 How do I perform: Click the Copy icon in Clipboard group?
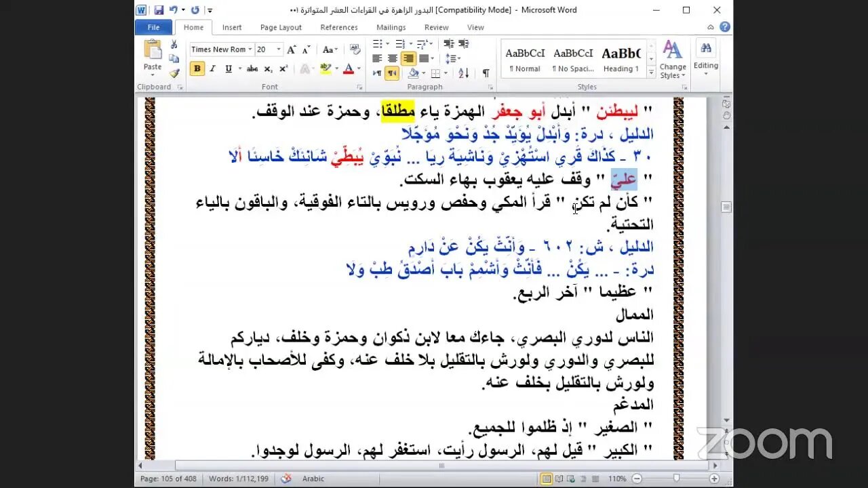[x=174, y=59]
